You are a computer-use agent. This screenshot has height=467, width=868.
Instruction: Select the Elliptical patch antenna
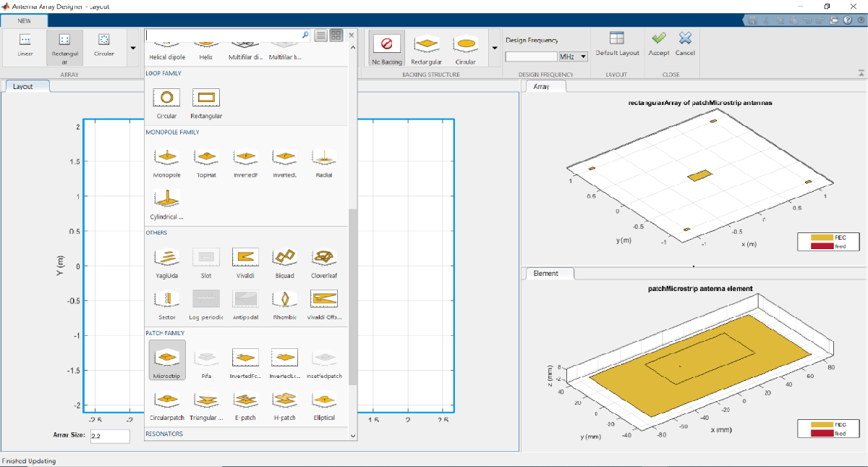pyautogui.click(x=323, y=404)
